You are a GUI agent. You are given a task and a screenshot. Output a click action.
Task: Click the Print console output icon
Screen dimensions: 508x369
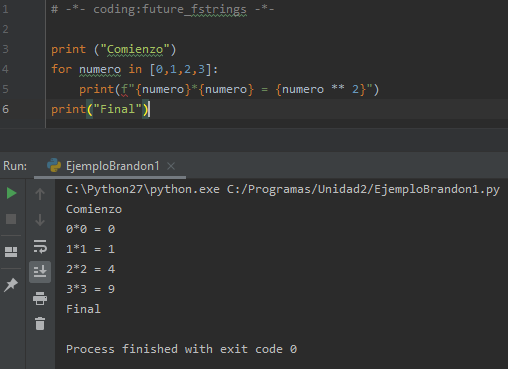pyautogui.click(x=40, y=298)
